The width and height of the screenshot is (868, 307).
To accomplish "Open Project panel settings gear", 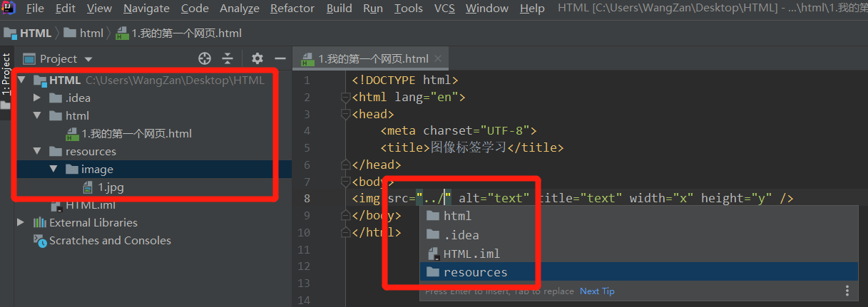I will pyautogui.click(x=257, y=58).
